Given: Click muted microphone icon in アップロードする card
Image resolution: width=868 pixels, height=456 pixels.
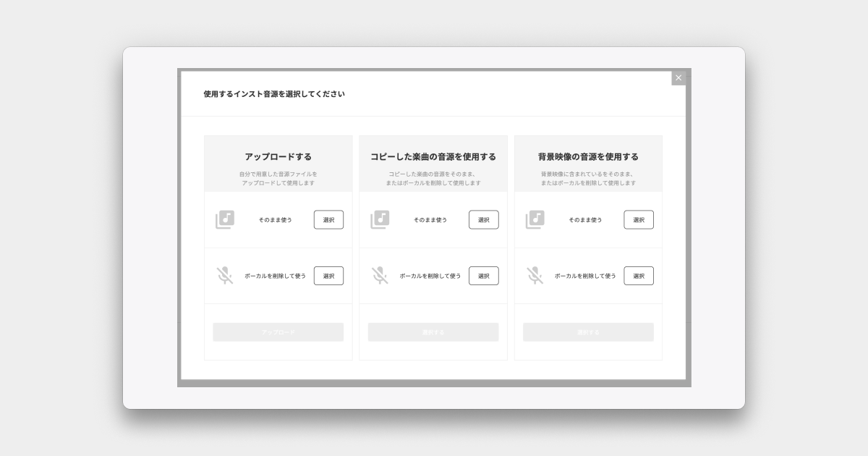Looking at the screenshot, I should point(225,276).
